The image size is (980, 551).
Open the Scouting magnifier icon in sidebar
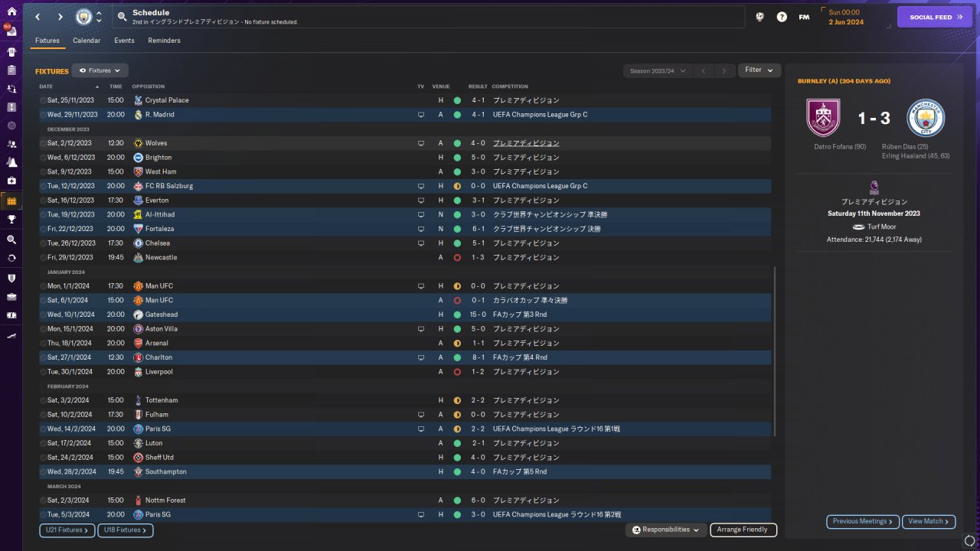click(11, 240)
